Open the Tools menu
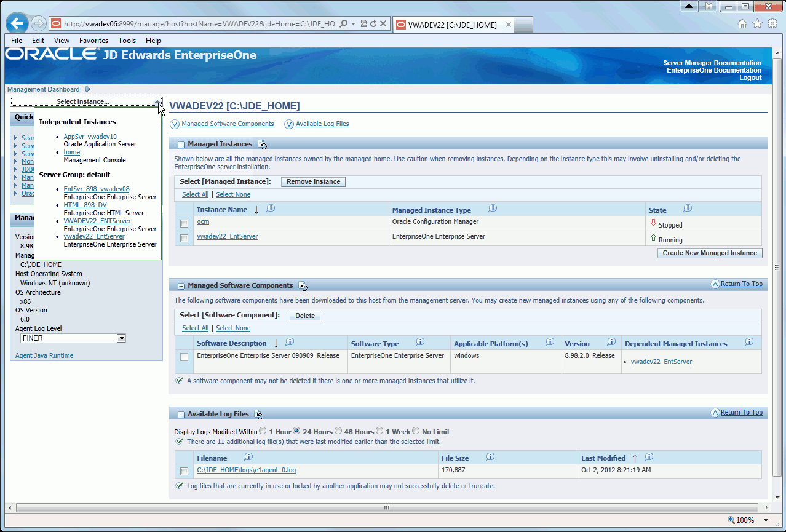 [127, 41]
